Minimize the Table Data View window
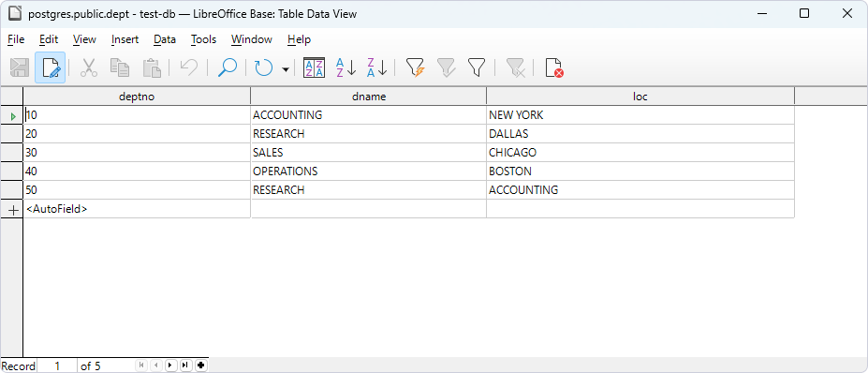Viewport: 868px width, 373px height. click(x=761, y=13)
